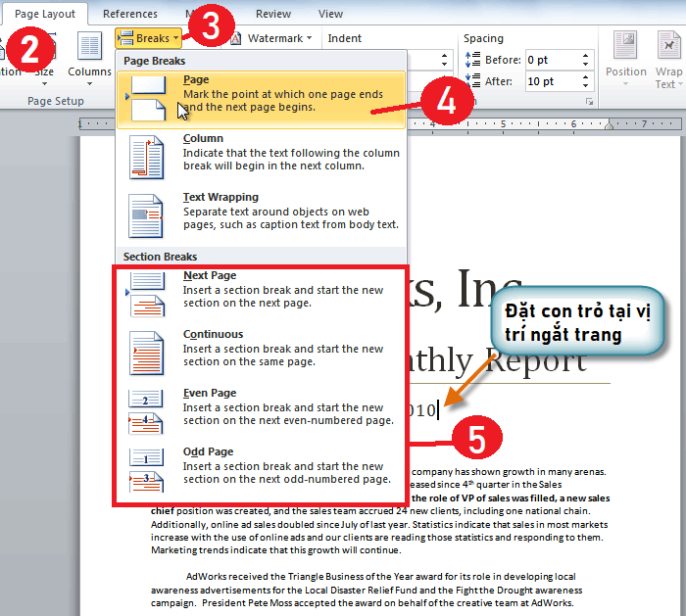This screenshot has width=686, height=616.
Task: Switch to the References tab
Action: pyautogui.click(x=129, y=14)
